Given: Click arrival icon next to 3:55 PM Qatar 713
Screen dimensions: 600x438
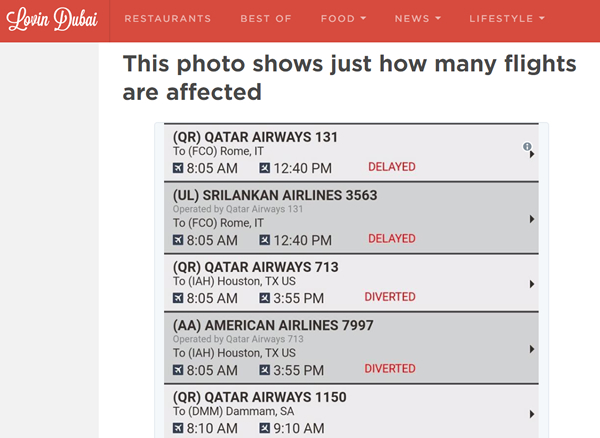Looking at the screenshot, I should (x=264, y=298).
